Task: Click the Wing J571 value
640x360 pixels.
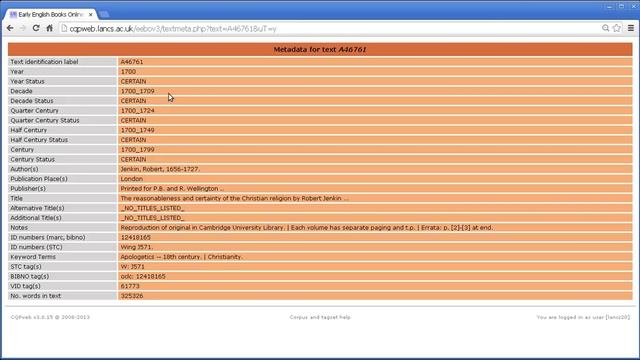Action: tap(137, 247)
